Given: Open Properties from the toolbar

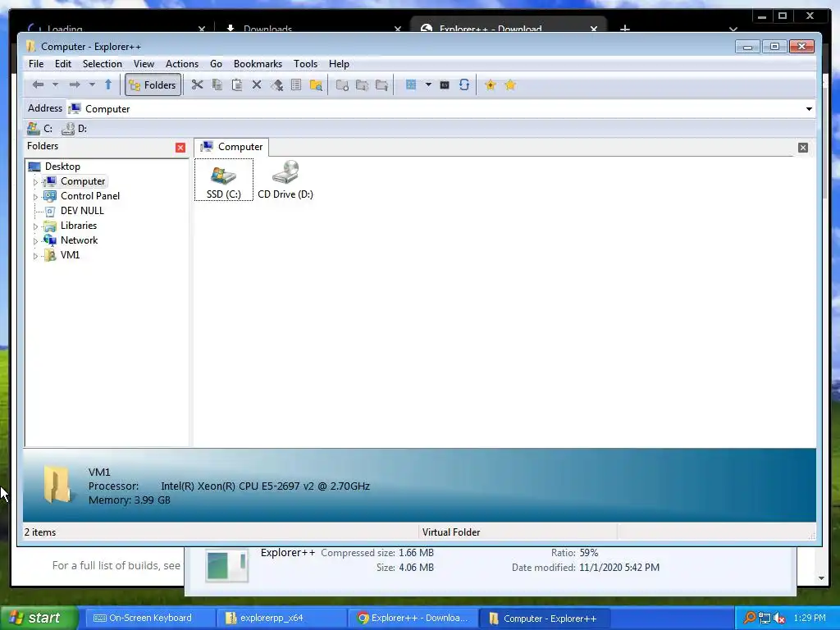Looking at the screenshot, I should point(295,84).
